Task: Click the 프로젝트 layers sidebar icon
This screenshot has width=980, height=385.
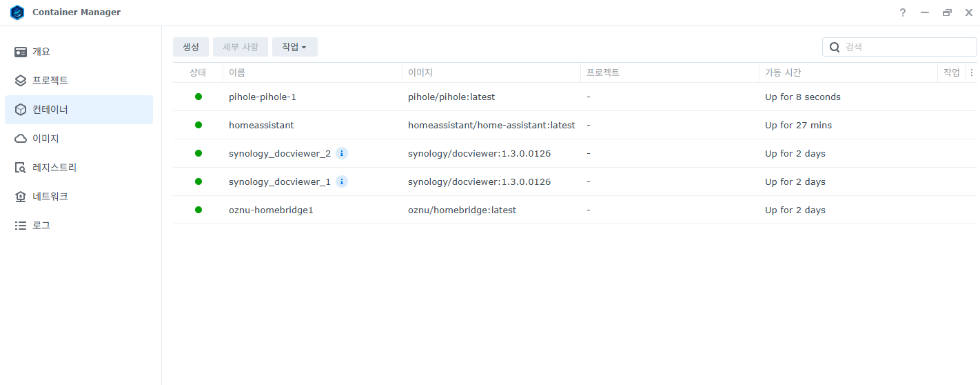Action: pyautogui.click(x=21, y=81)
